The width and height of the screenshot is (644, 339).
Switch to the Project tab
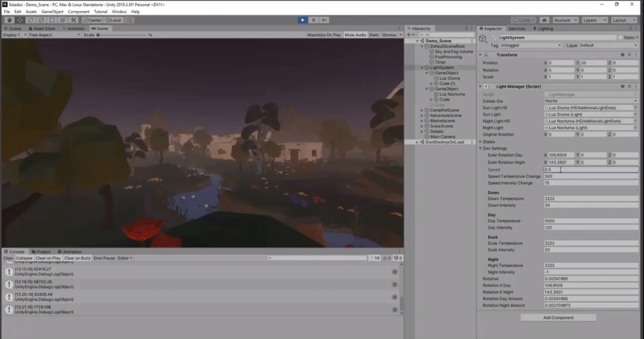41,251
